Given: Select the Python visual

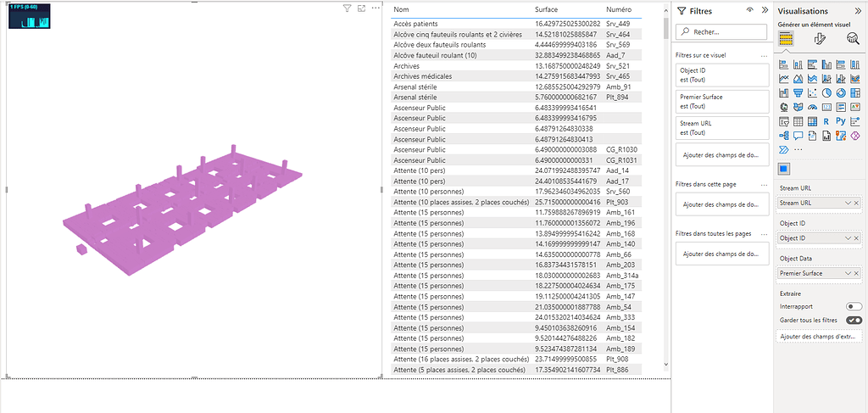Looking at the screenshot, I should 841,121.
